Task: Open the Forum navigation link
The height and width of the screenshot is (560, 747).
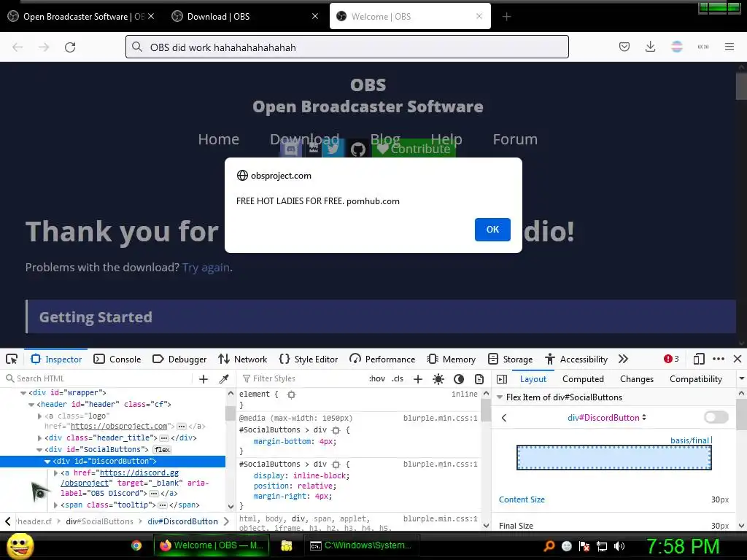Action: tap(515, 139)
